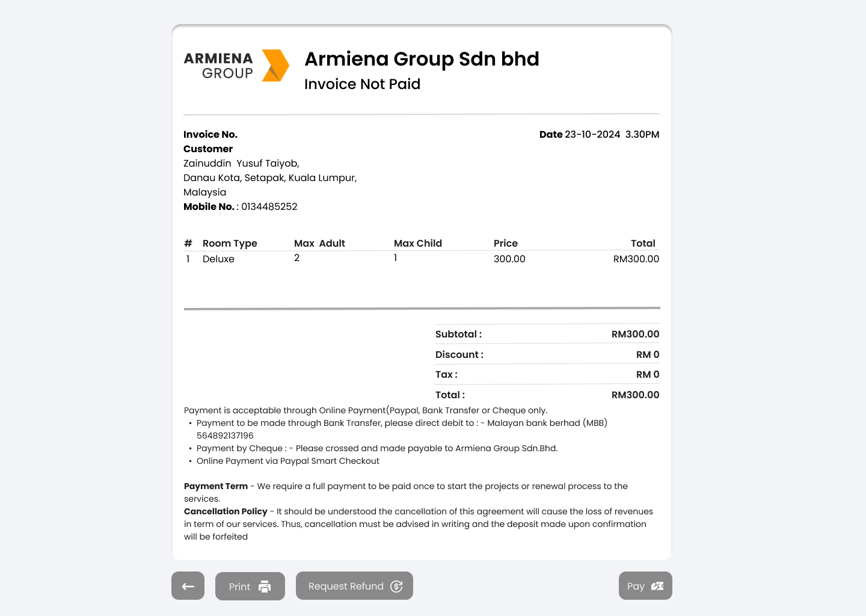This screenshot has height=616, width=866.
Task: Click the Subtotal amount RM300.00
Action: tap(635, 334)
